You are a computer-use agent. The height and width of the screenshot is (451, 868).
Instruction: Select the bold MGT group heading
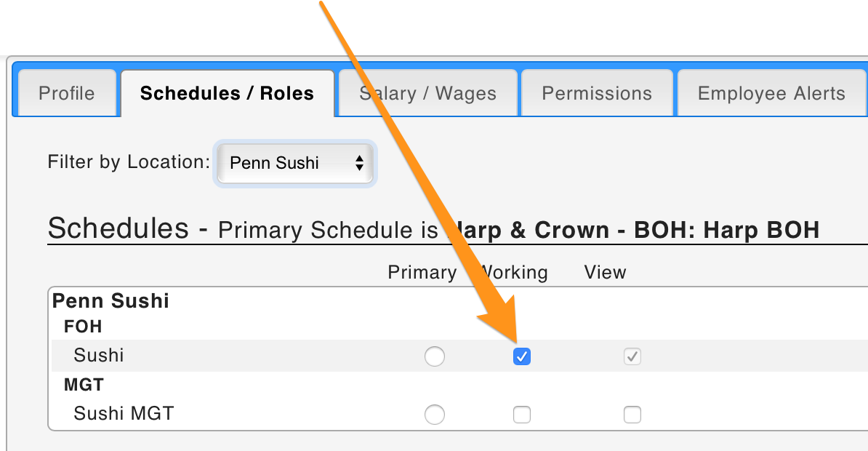click(x=84, y=385)
